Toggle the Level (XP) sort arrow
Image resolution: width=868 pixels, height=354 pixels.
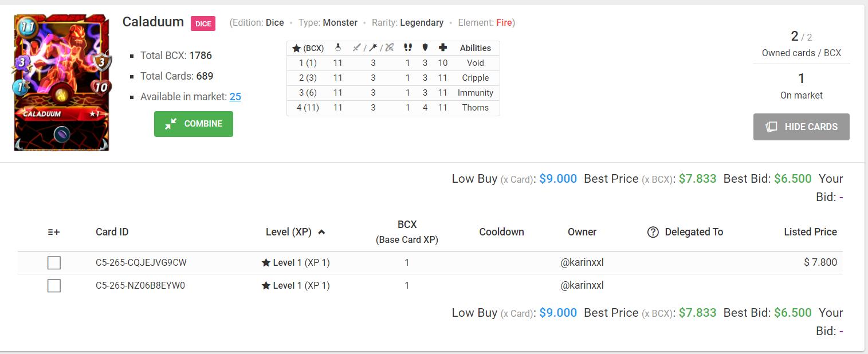(x=321, y=232)
